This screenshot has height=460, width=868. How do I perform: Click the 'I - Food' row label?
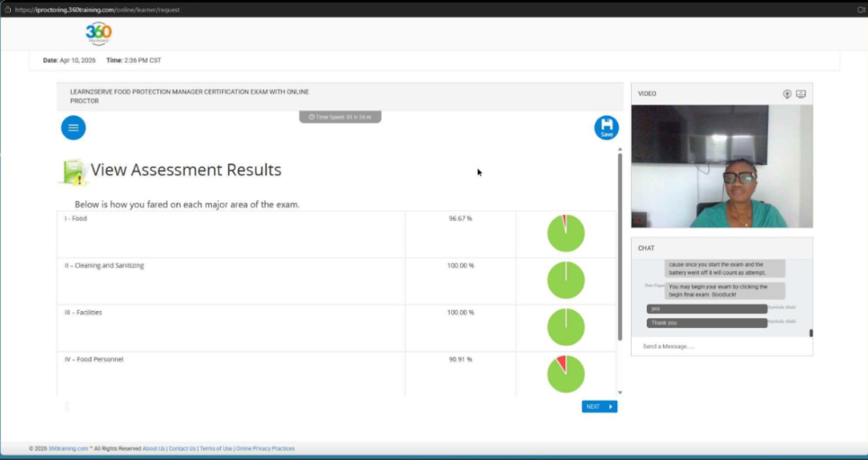coord(75,218)
